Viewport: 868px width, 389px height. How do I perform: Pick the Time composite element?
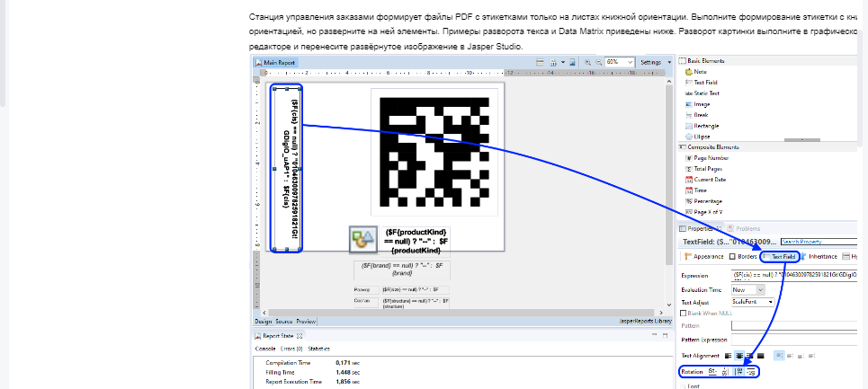[696, 190]
